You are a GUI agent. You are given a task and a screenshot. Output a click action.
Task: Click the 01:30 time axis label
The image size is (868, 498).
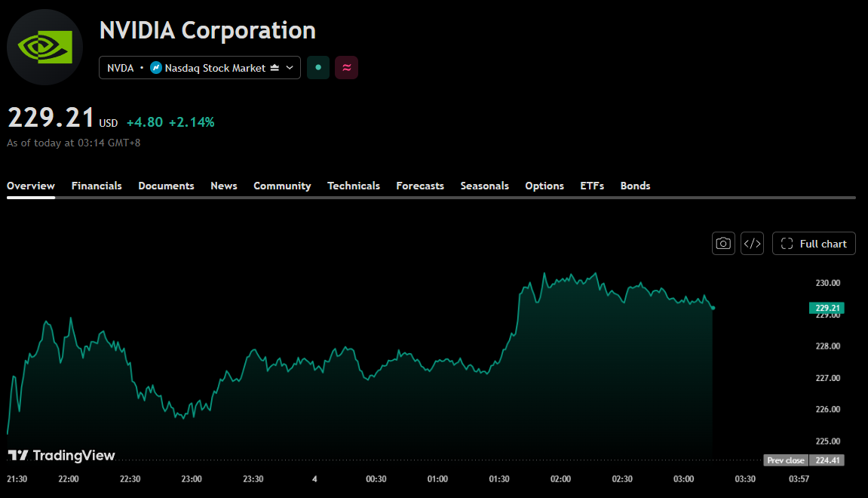pyautogui.click(x=498, y=479)
